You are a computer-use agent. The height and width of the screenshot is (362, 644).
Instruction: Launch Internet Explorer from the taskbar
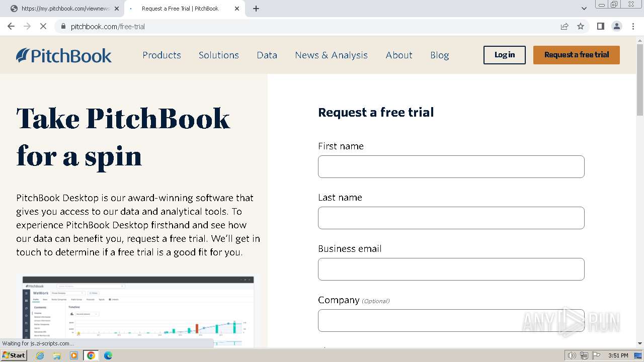click(x=40, y=355)
